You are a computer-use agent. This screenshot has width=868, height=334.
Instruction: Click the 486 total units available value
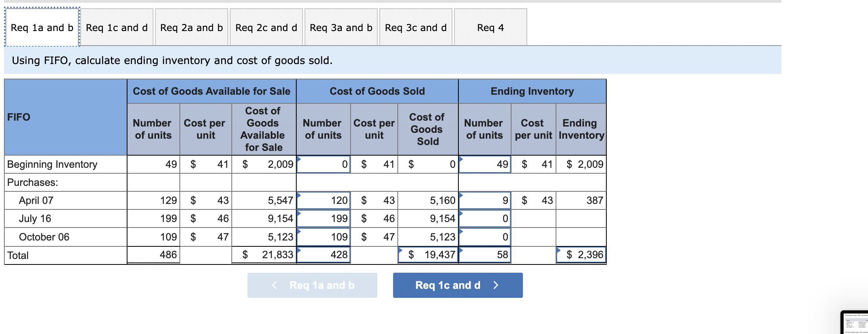[x=168, y=255]
